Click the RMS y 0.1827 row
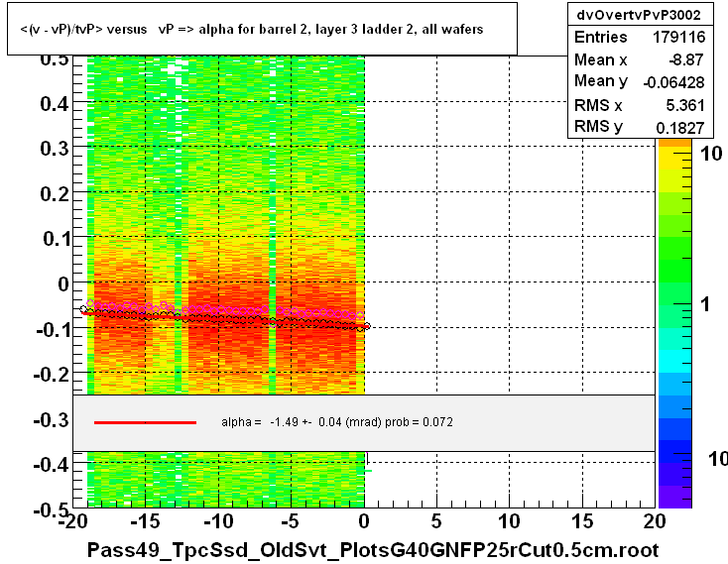 (x=640, y=127)
